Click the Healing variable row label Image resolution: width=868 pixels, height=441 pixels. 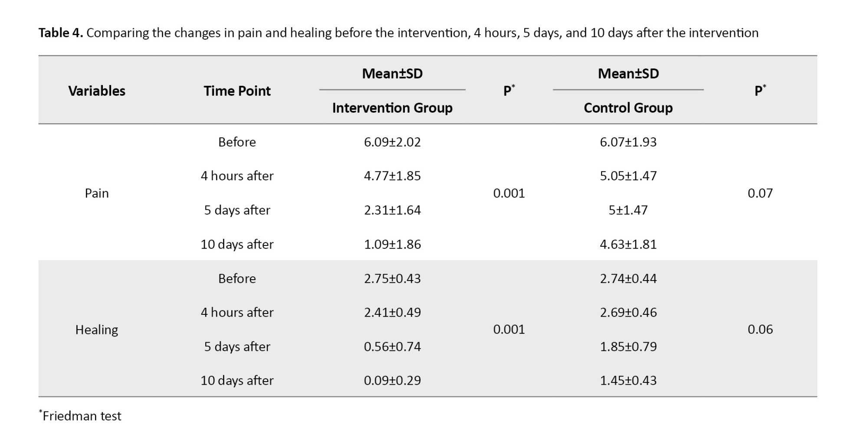click(x=97, y=330)
